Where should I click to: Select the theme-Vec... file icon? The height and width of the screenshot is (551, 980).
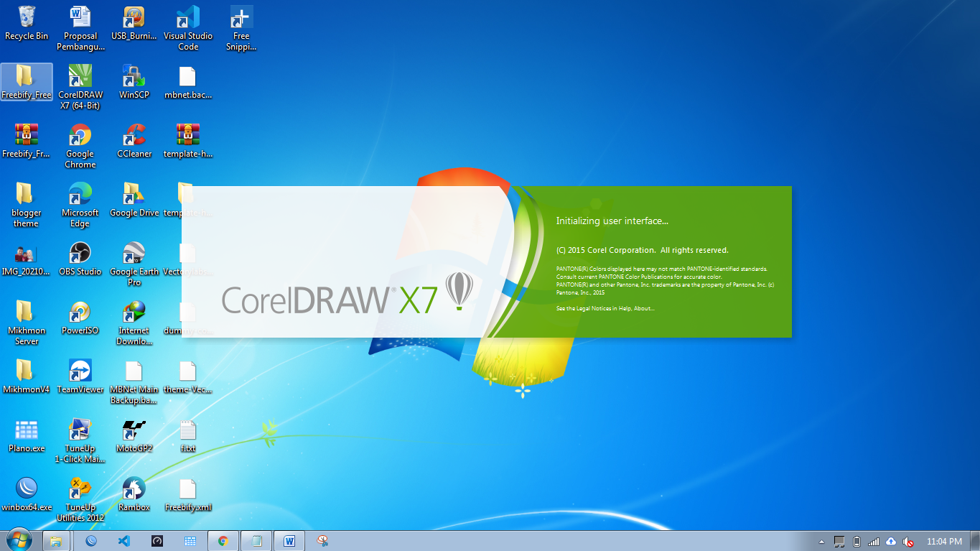click(x=188, y=376)
